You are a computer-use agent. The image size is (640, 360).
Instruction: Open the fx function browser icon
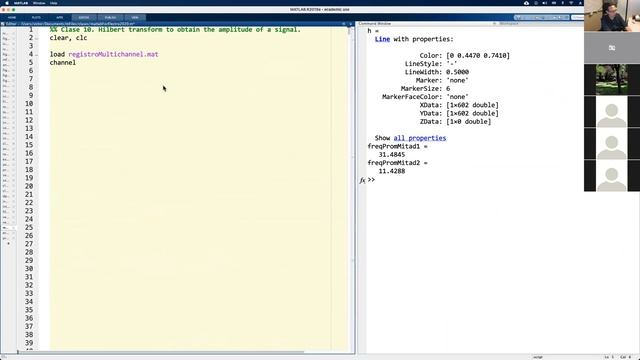click(362, 180)
